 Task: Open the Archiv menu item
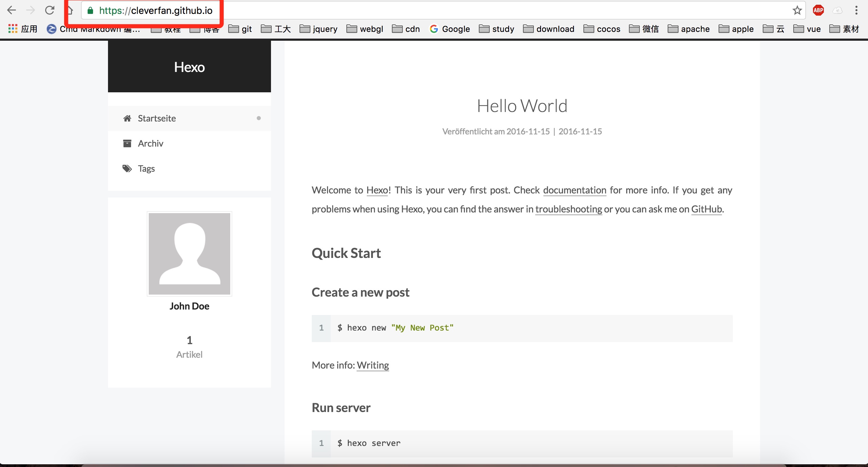point(150,144)
